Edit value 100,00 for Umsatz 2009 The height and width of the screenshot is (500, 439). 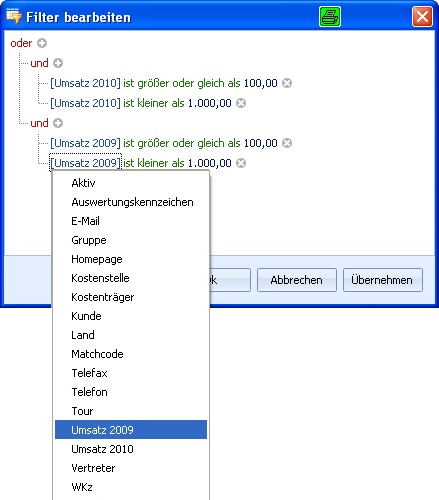tap(261, 143)
